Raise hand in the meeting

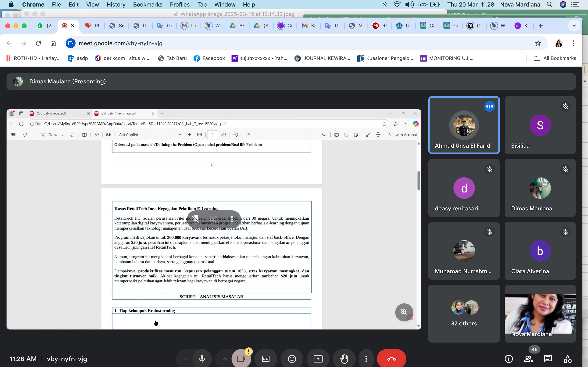(x=344, y=359)
